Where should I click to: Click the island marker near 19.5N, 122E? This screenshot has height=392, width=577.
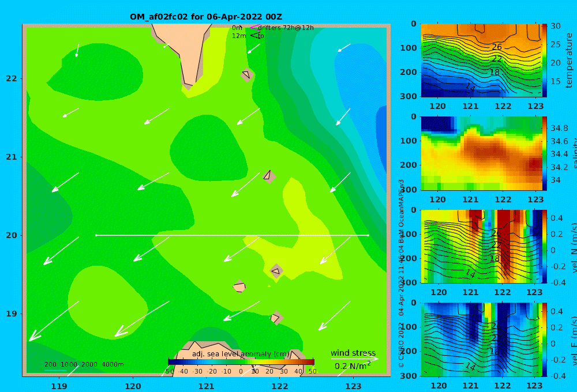click(276, 272)
